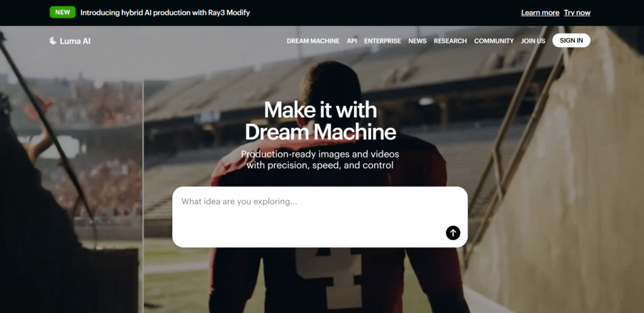Select JOIN US in the navigation

(533, 41)
